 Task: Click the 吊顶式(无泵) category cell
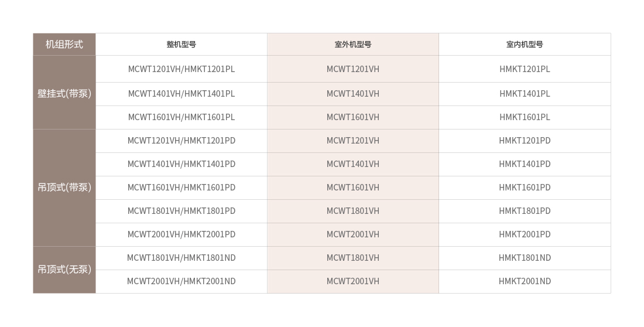64,270
